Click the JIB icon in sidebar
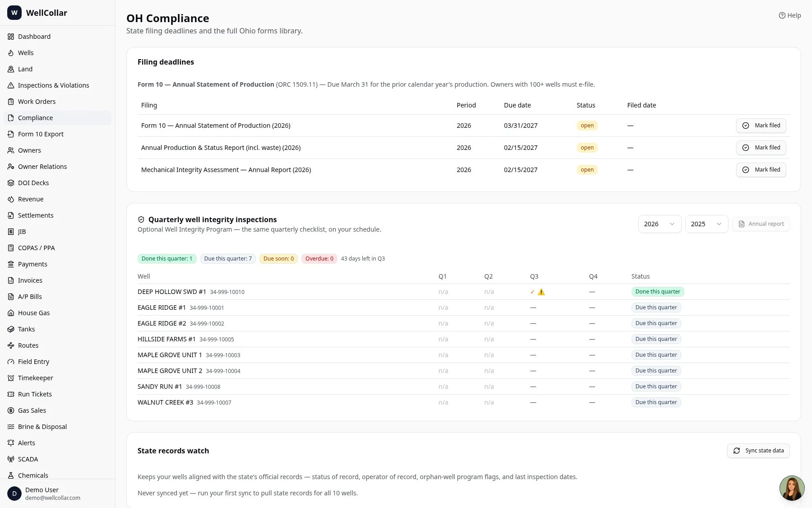Screen dimensions: 812x508 pos(11,232)
